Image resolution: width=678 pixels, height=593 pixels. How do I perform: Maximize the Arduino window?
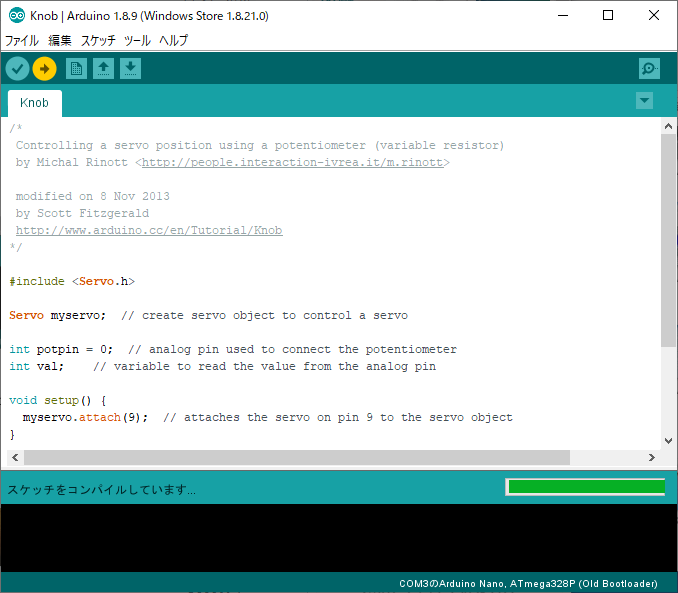608,16
